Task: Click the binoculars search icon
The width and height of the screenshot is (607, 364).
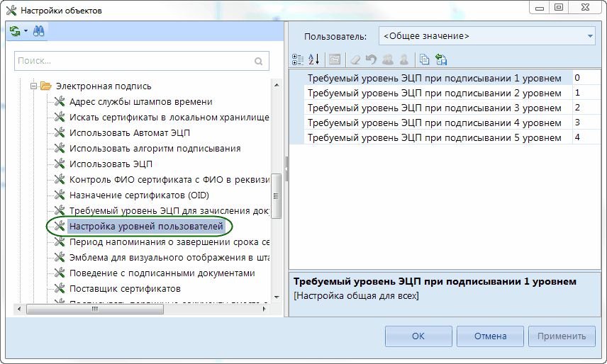Action: tap(39, 31)
